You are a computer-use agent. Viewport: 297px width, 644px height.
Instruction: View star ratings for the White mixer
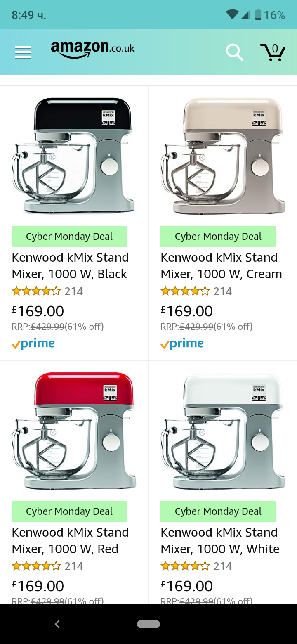point(185,566)
